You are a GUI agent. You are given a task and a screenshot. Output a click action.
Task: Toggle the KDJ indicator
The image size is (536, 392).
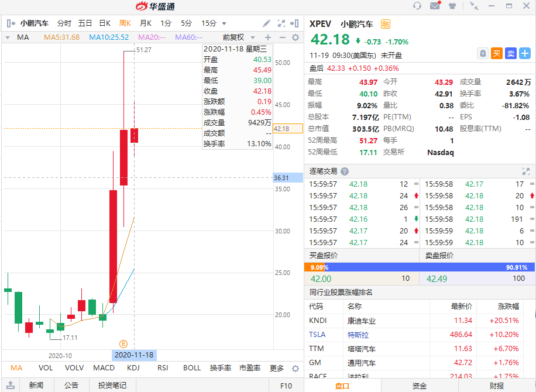point(133,368)
